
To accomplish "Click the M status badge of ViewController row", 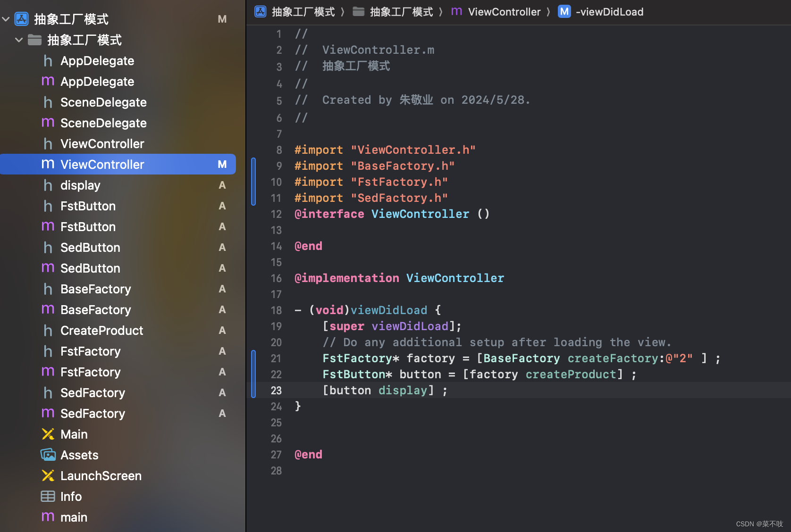I will pyautogui.click(x=222, y=164).
